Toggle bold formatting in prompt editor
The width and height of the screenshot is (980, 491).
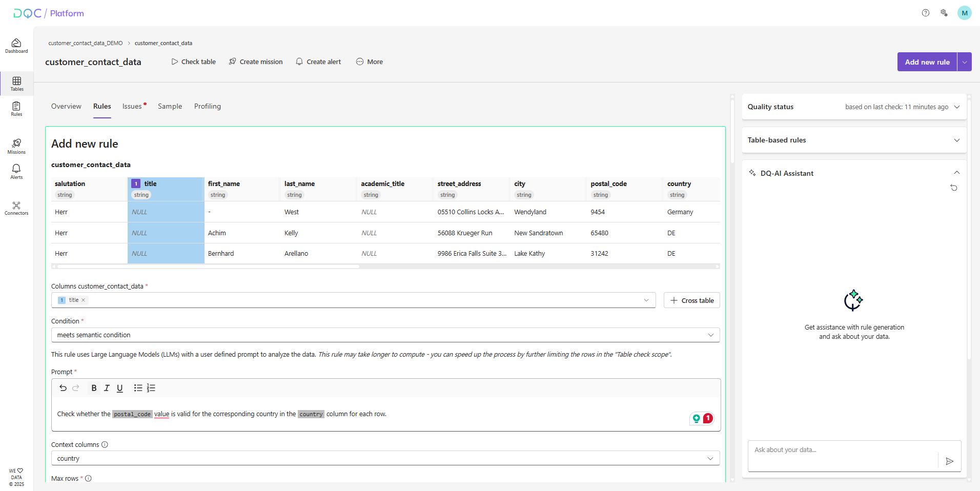click(x=94, y=388)
